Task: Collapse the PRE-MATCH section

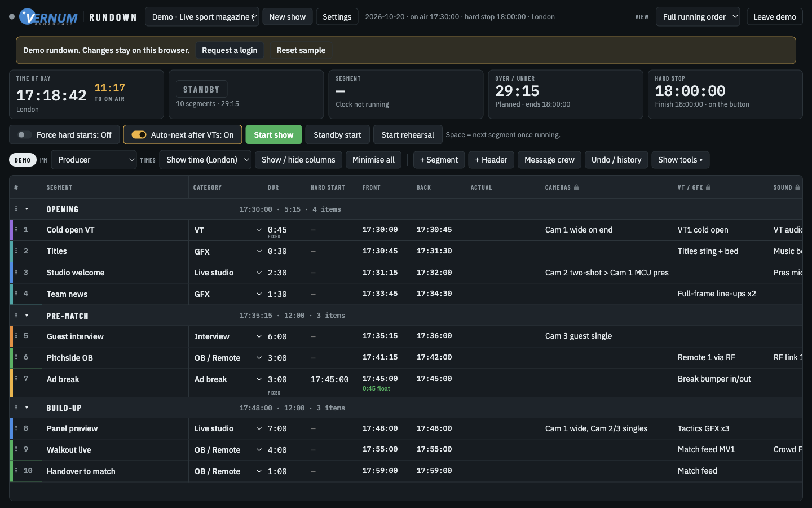Action: 27,316
